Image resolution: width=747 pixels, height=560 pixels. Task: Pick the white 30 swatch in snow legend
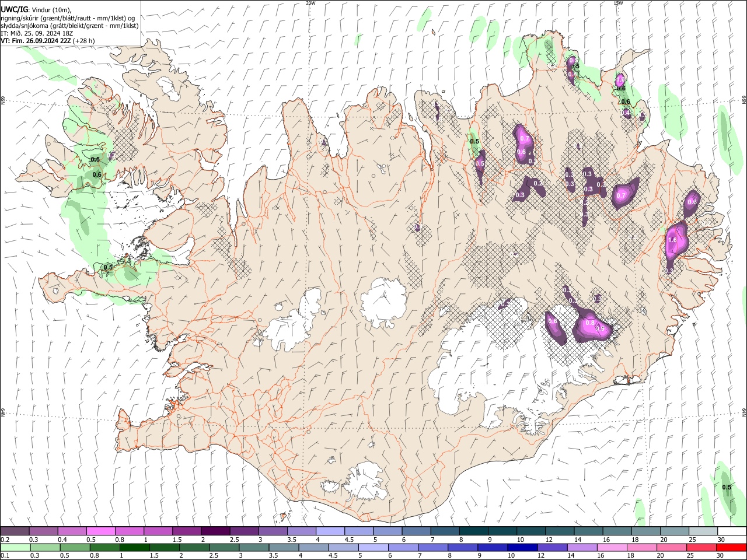(x=732, y=531)
